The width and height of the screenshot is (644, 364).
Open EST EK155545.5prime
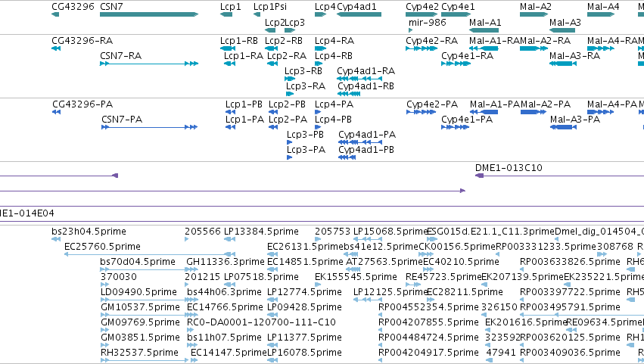click(x=356, y=276)
